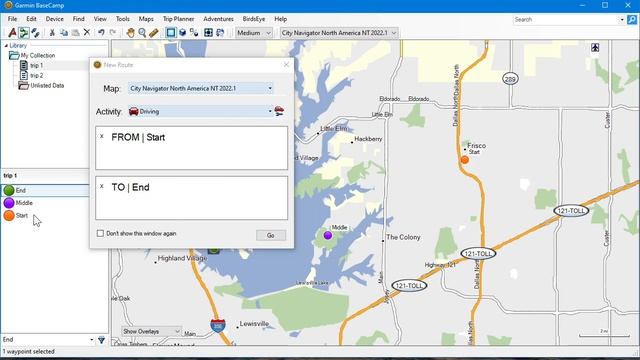Open the search box dropdown arrow
The image size is (640, 360).
[x=622, y=20]
